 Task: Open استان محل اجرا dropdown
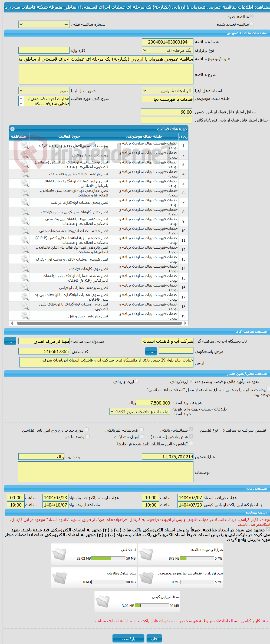(x=167, y=91)
